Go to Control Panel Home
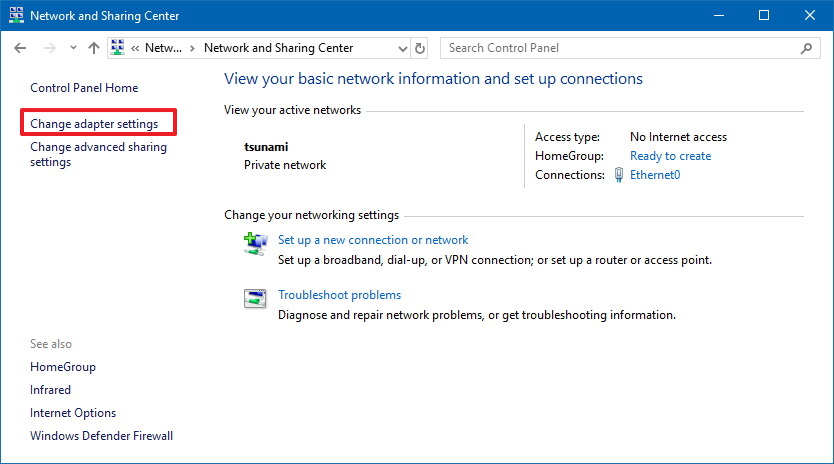This screenshot has height=464, width=834. coord(84,88)
